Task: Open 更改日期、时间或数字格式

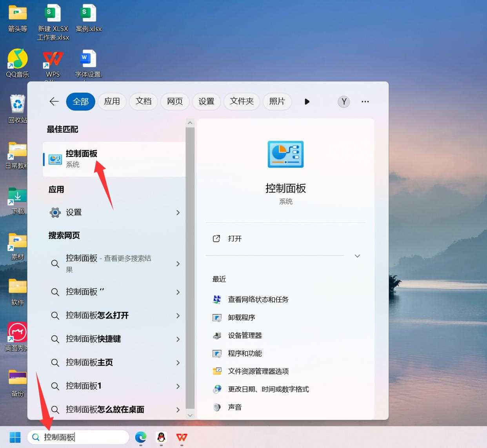Action: click(269, 389)
